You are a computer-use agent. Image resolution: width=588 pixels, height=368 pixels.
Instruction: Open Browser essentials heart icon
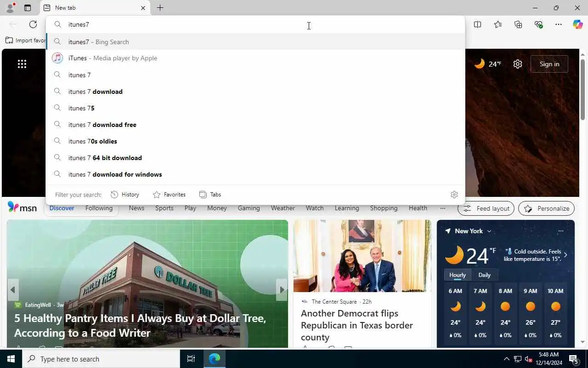coord(538,24)
